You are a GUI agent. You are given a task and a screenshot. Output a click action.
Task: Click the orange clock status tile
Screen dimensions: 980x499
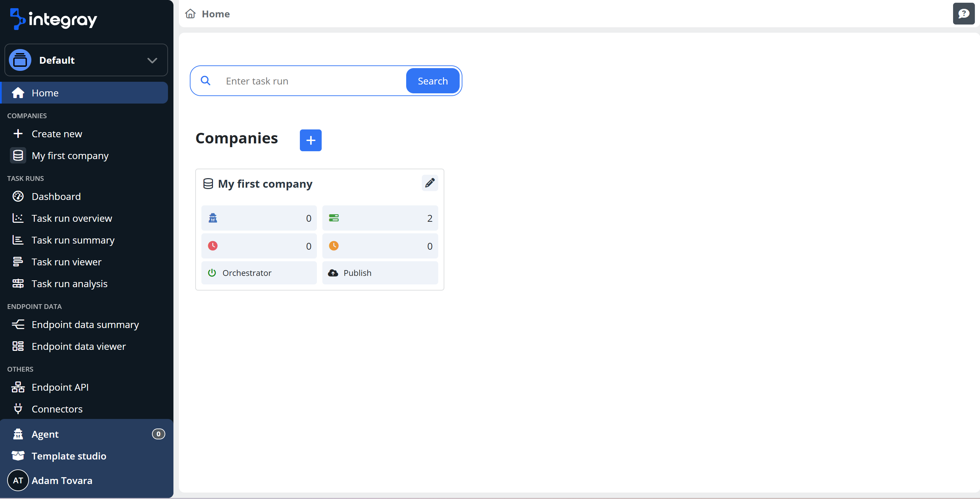(x=380, y=246)
